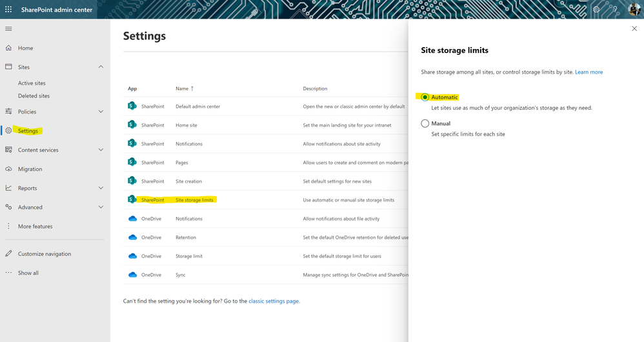Click the SharePoint admin center title

pyautogui.click(x=57, y=10)
